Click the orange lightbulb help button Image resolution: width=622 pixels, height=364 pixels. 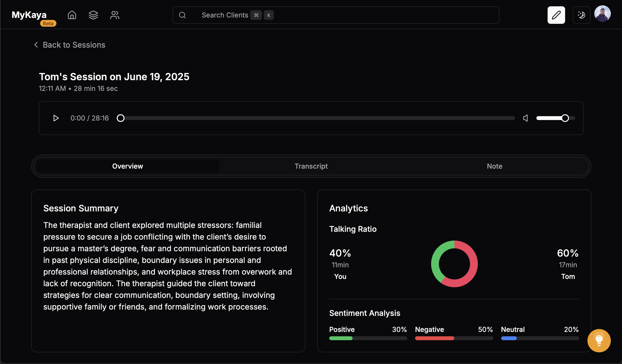[x=599, y=341]
